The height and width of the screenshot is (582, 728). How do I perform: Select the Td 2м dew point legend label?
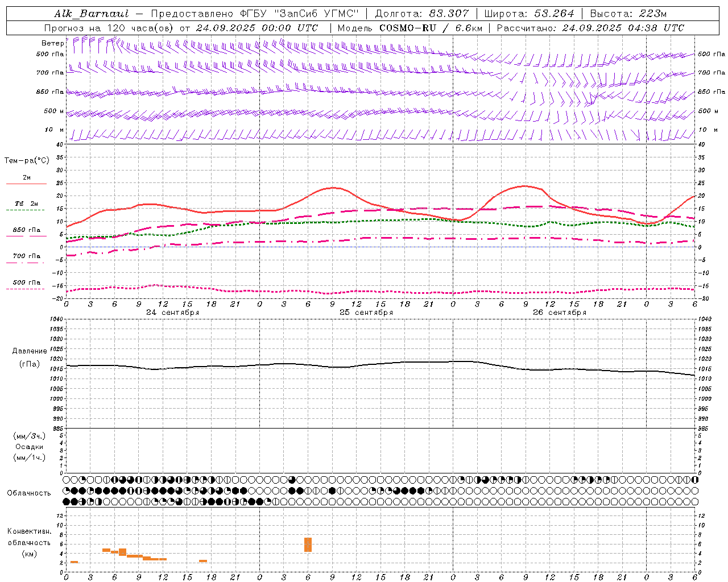(26, 203)
